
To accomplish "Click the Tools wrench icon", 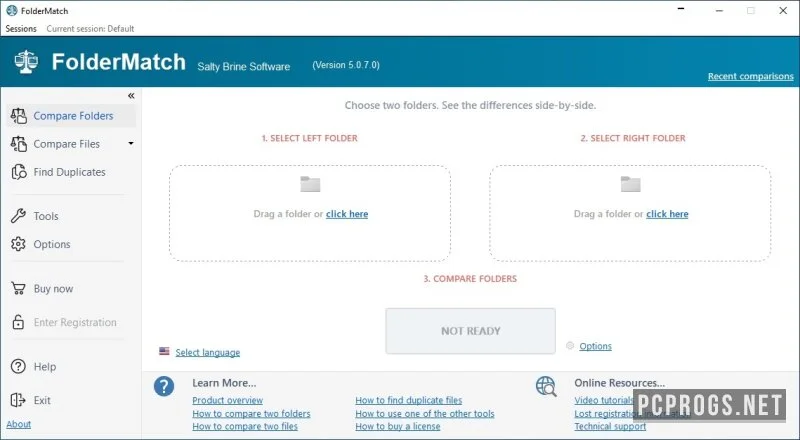I will click(18, 216).
